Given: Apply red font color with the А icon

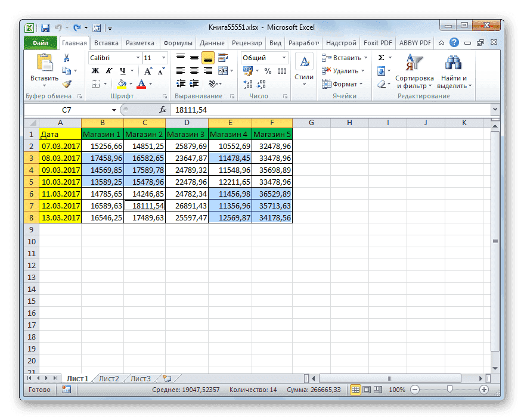Looking at the screenshot, I should [141, 84].
